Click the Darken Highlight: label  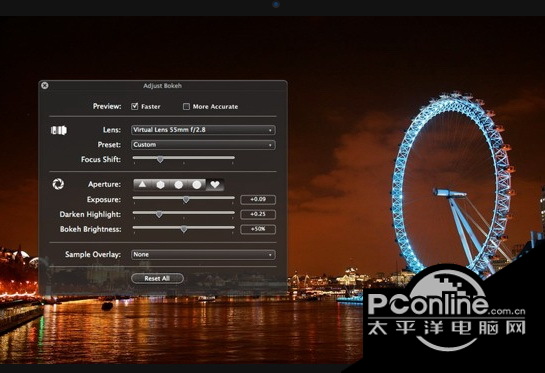[90, 214]
